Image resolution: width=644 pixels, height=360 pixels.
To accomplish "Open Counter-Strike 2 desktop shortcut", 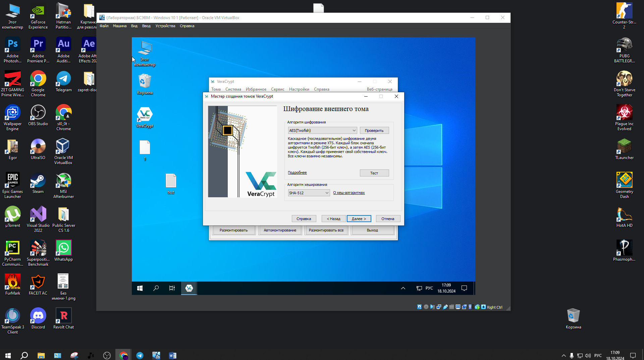I will (624, 16).
